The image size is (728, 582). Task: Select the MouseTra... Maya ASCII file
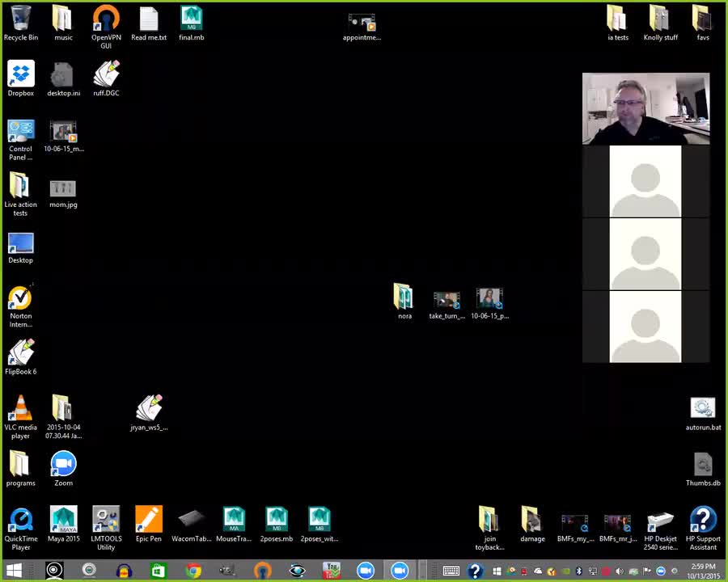pyautogui.click(x=234, y=524)
